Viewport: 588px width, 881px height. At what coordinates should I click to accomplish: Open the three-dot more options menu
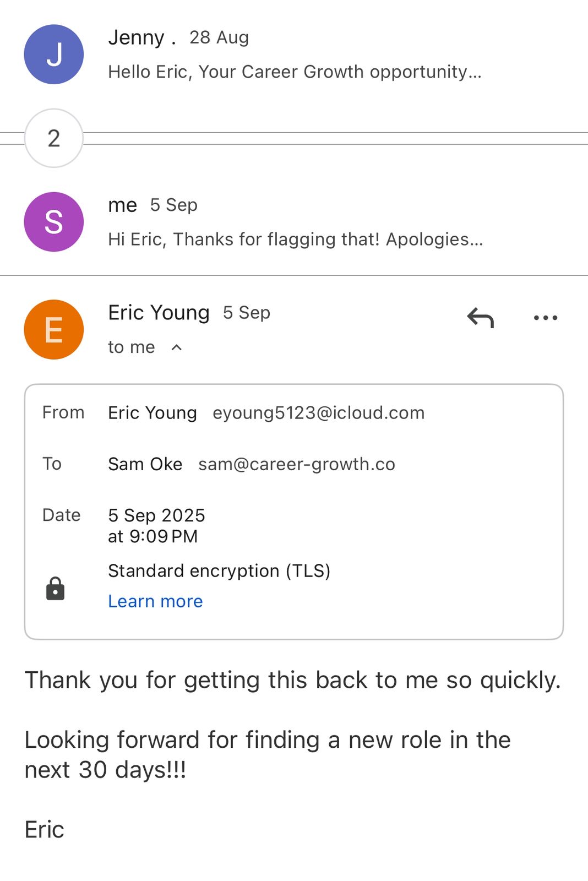coord(546,318)
